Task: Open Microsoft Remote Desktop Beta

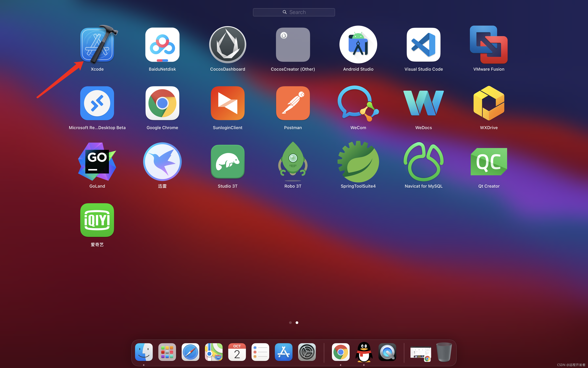Action: 97,103
